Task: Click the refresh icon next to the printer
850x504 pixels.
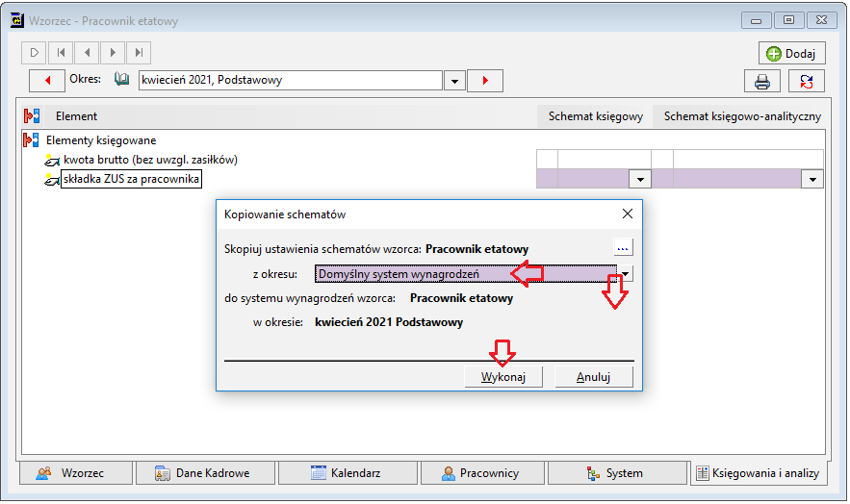Action: click(806, 81)
